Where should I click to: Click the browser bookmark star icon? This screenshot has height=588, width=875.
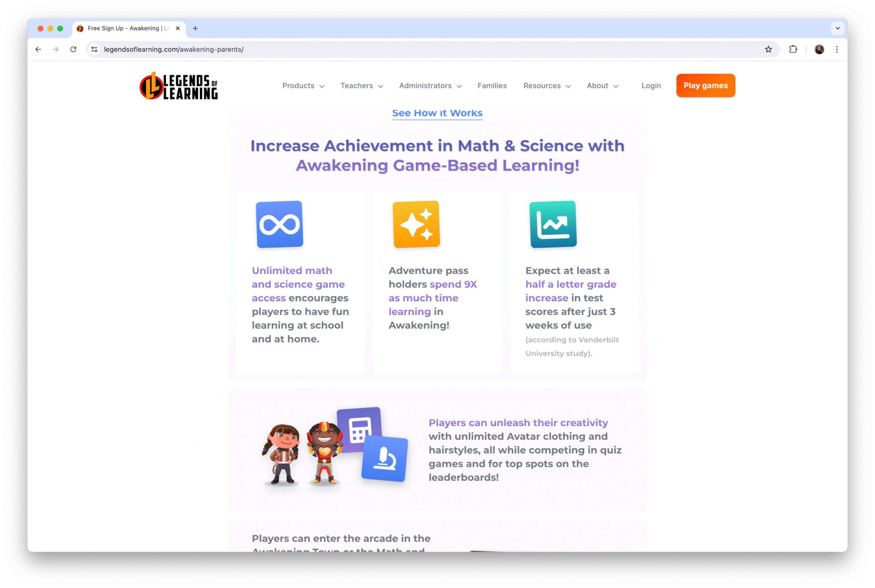tap(768, 49)
